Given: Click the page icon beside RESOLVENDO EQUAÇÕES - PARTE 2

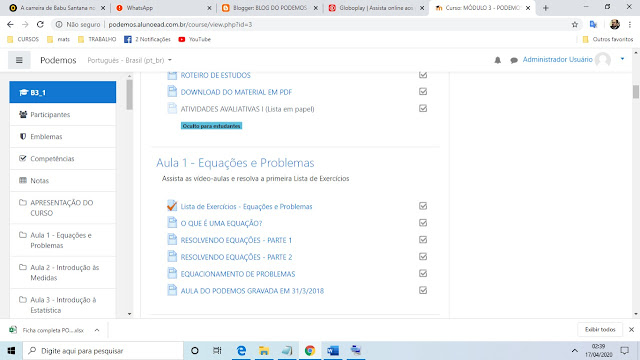Looking at the screenshot, I should [x=172, y=256].
